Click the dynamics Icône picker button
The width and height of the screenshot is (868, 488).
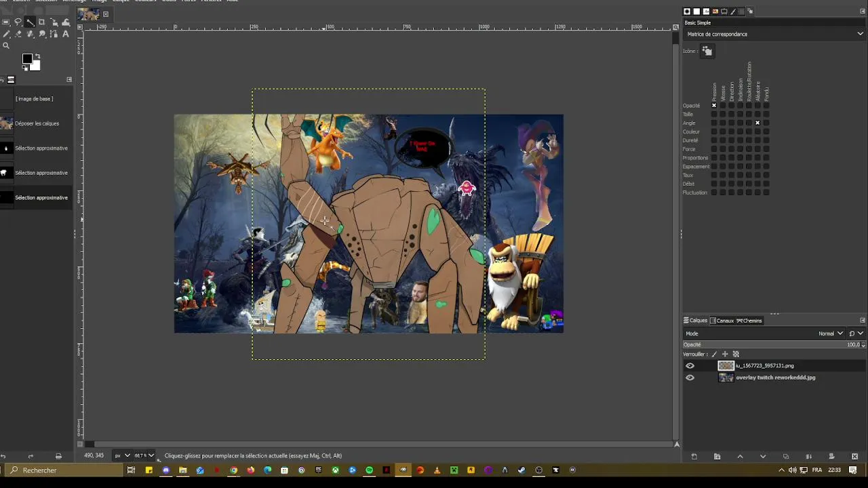point(707,51)
